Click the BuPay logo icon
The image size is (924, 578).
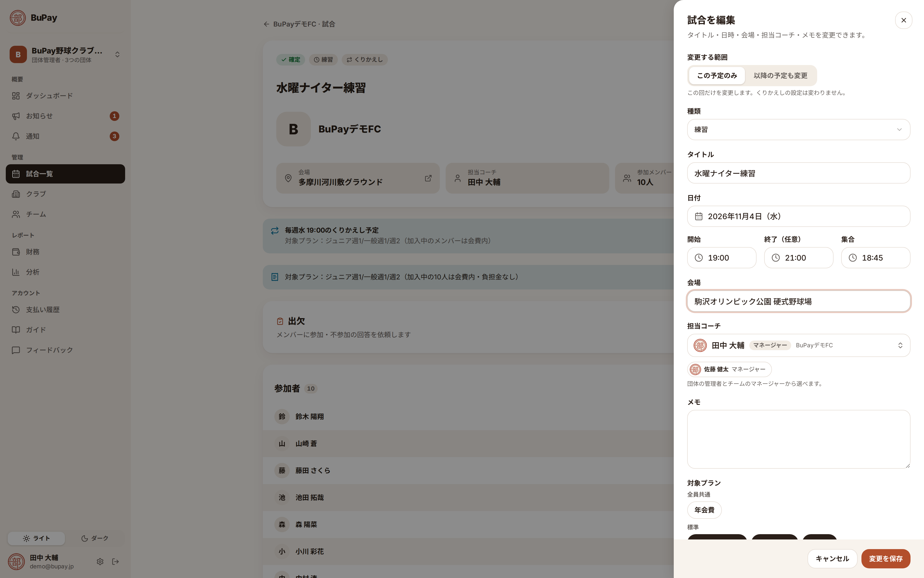pyautogui.click(x=18, y=18)
